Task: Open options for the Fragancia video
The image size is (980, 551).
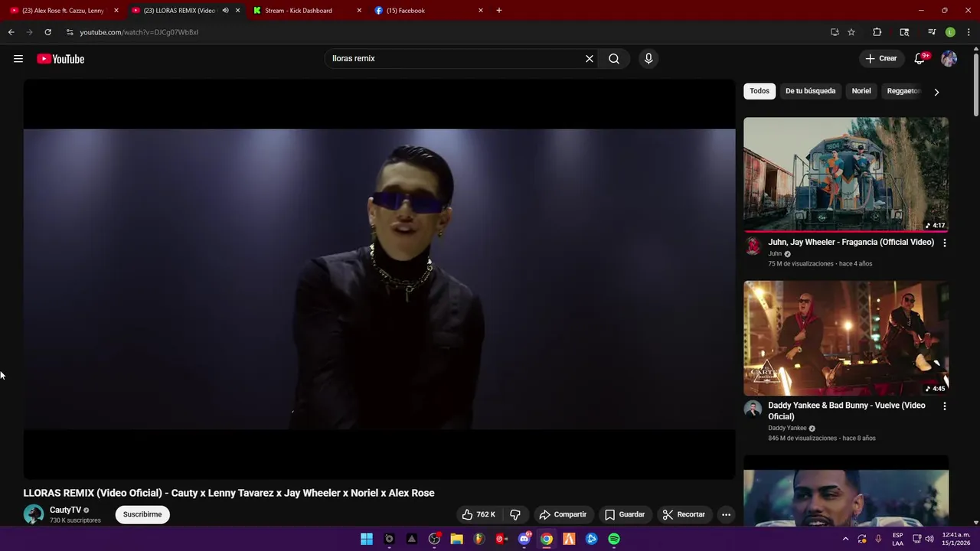Action: pos(944,243)
